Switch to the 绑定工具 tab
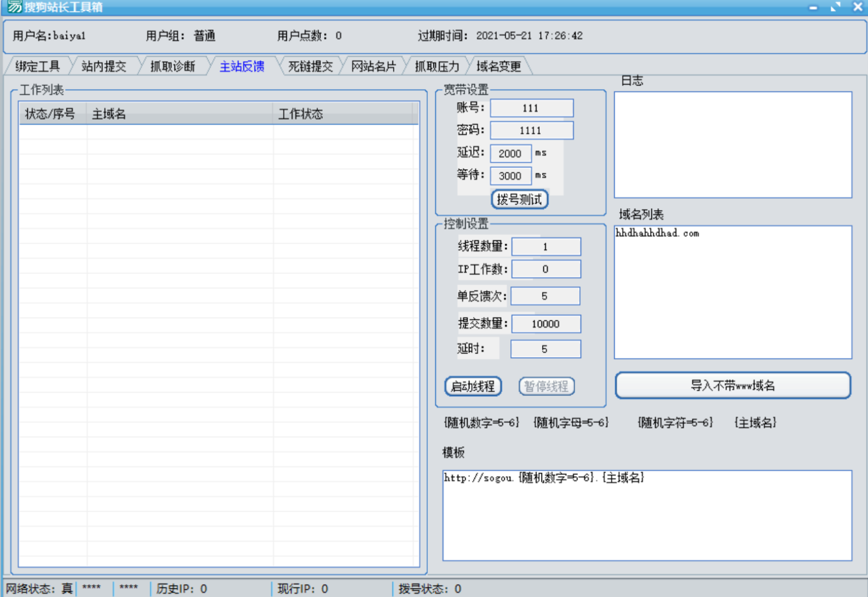This screenshot has width=868, height=597. tap(37, 67)
